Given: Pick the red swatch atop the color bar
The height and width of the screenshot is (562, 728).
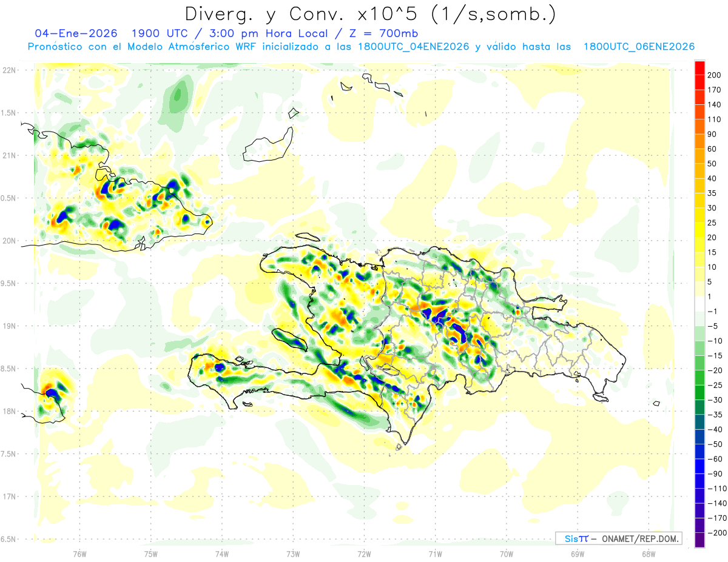Looking at the screenshot, I should coord(699,67).
